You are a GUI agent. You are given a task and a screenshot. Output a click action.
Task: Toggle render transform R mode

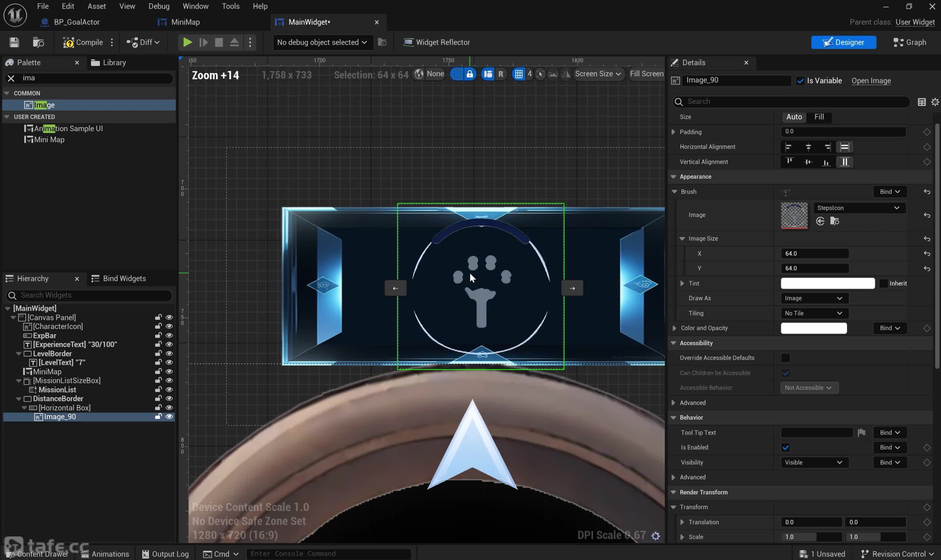[x=501, y=74]
